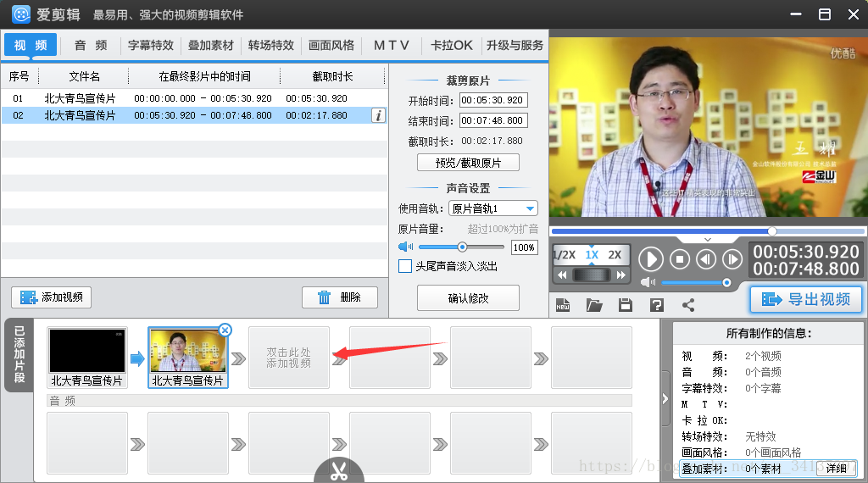Click the 开始时间 input field
Screen dimensions: 868x483
[493, 100]
